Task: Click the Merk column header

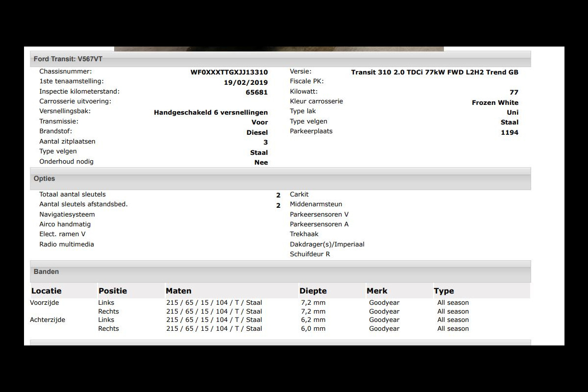Action: pos(377,291)
